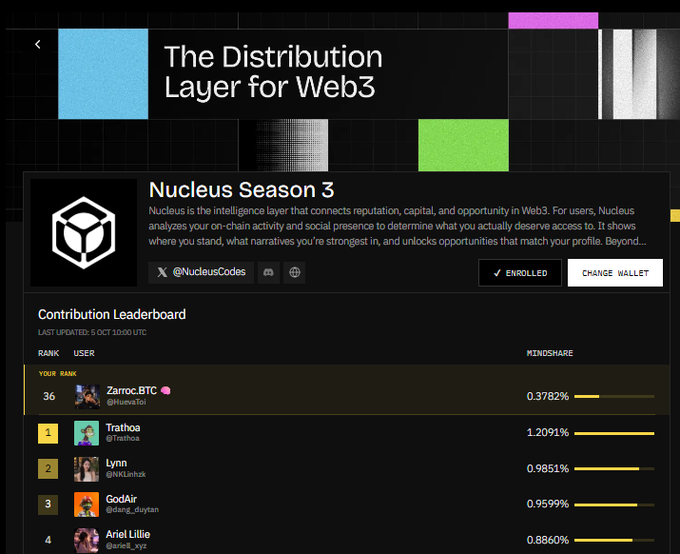This screenshot has width=680, height=554.
Task: Open Zarroc.BTC's avatar picture
Action: click(87, 397)
